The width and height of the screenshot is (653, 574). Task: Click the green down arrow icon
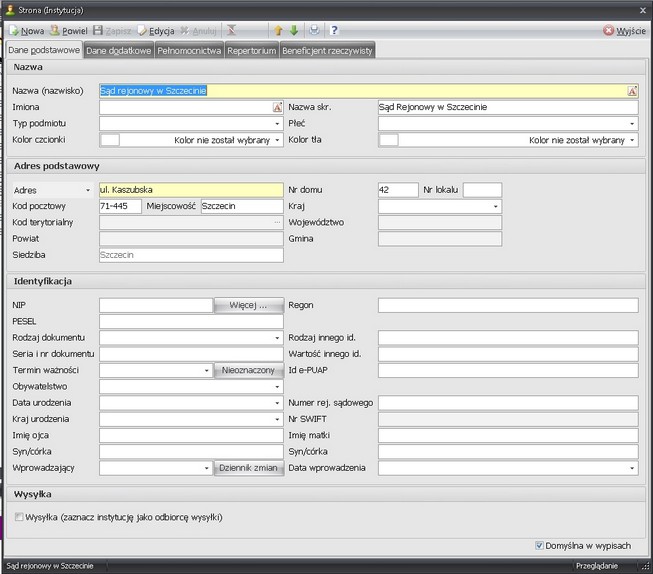pyautogui.click(x=294, y=31)
